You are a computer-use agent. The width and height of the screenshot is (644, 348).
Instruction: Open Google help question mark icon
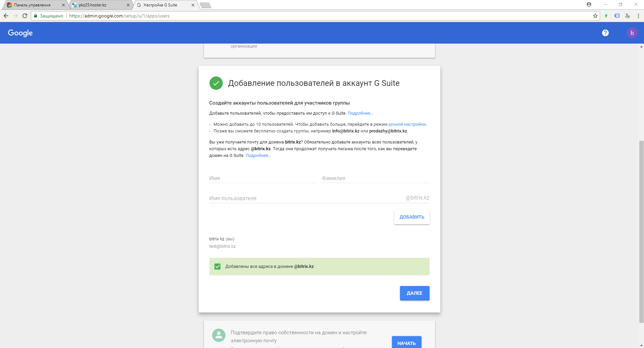[x=605, y=33]
